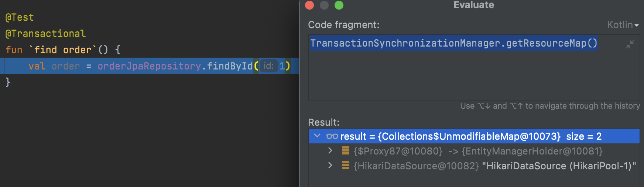Collapse the result root node
This screenshot has width=644, height=187.
point(317,136)
